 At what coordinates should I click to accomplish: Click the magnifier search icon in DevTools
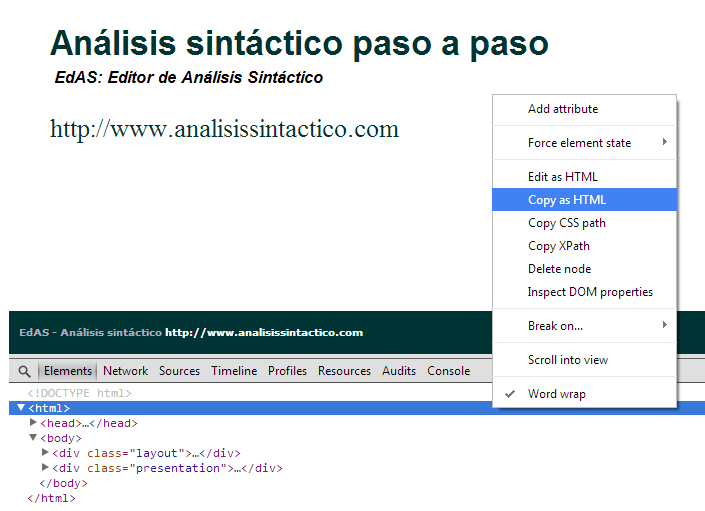point(24,371)
